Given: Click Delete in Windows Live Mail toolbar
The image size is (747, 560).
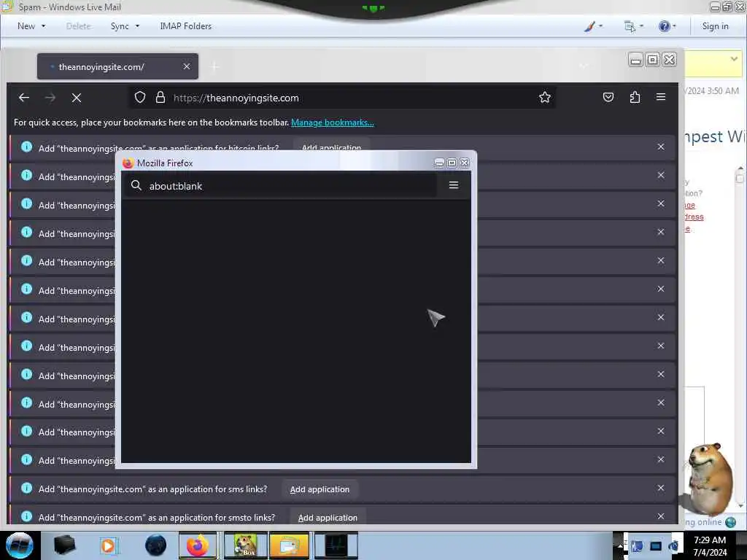Looking at the screenshot, I should pyautogui.click(x=79, y=26).
